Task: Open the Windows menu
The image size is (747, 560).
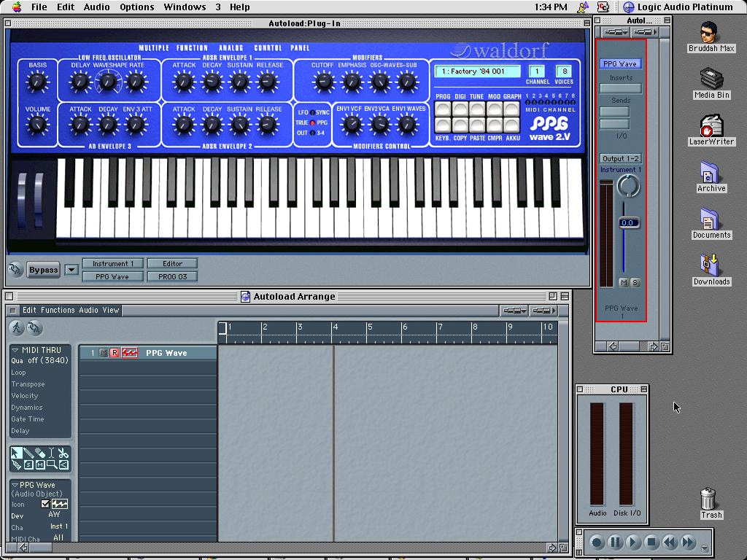Action: [185, 7]
